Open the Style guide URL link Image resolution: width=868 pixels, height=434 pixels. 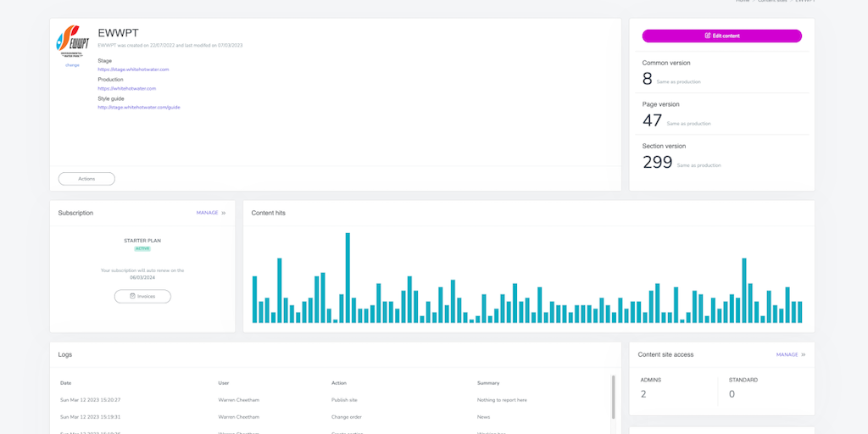point(138,108)
